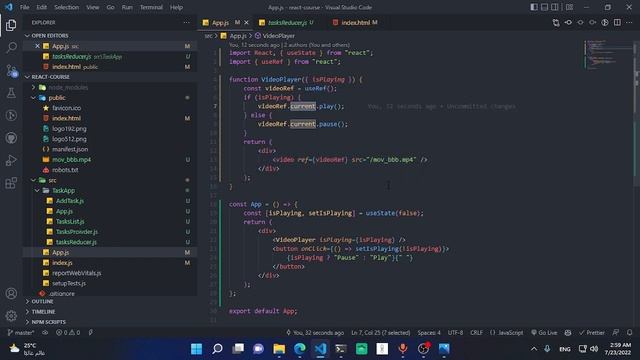Close the App.js editor tab
This screenshot has width=640, height=360.
(x=246, y=22)
